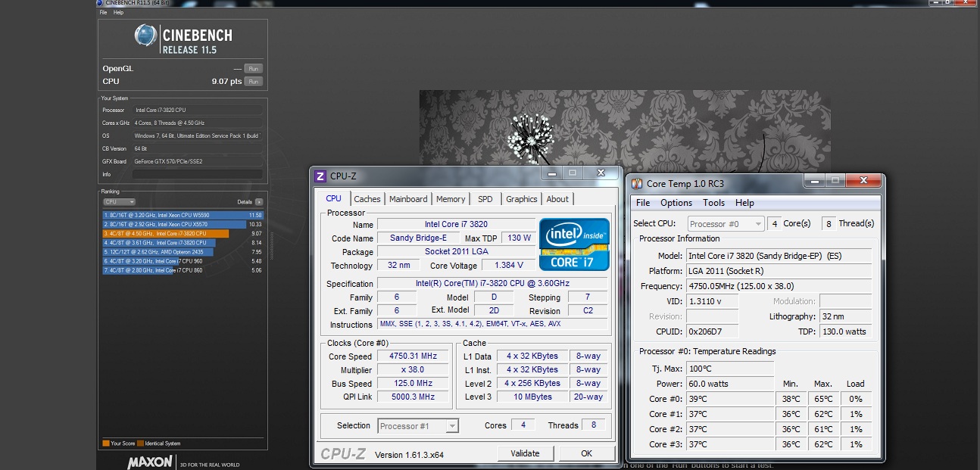980x470 pixels.
Task: Select the Xeon W5590 ranking row
Action: tap(183, 215)
